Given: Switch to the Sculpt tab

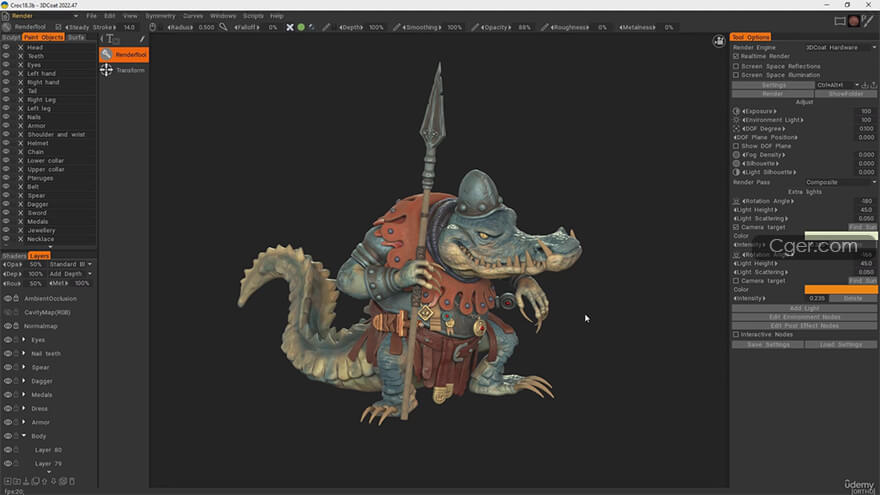Looking at the screenshot, I should point(11,37).
